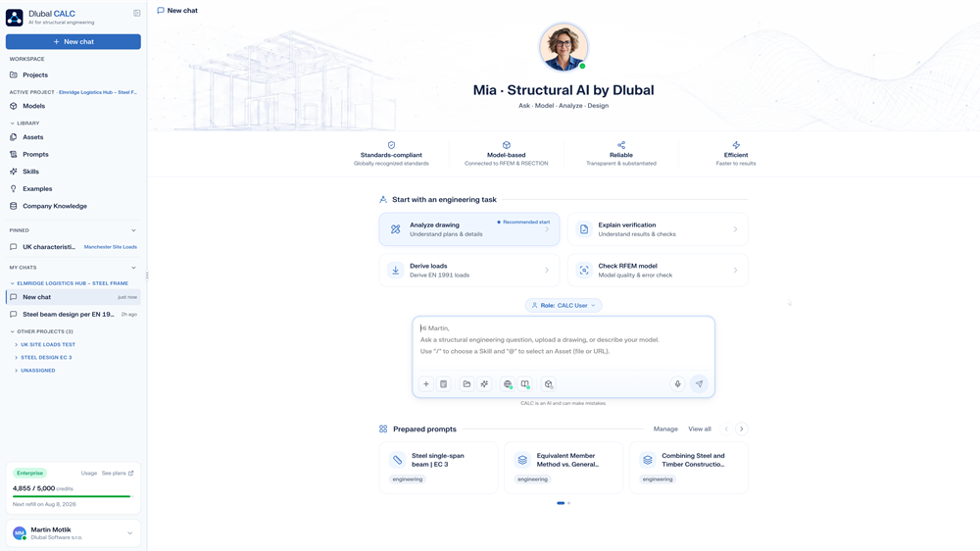Open Steel single-span beam | EC 3 prompt

pyautogui.click(x=439, y=468)
